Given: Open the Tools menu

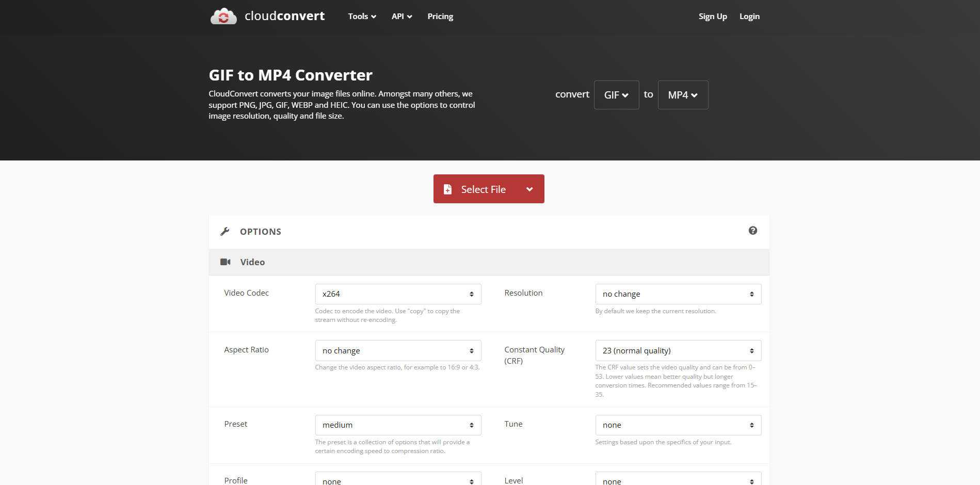Looking at the screenshot, I should 361,16.
